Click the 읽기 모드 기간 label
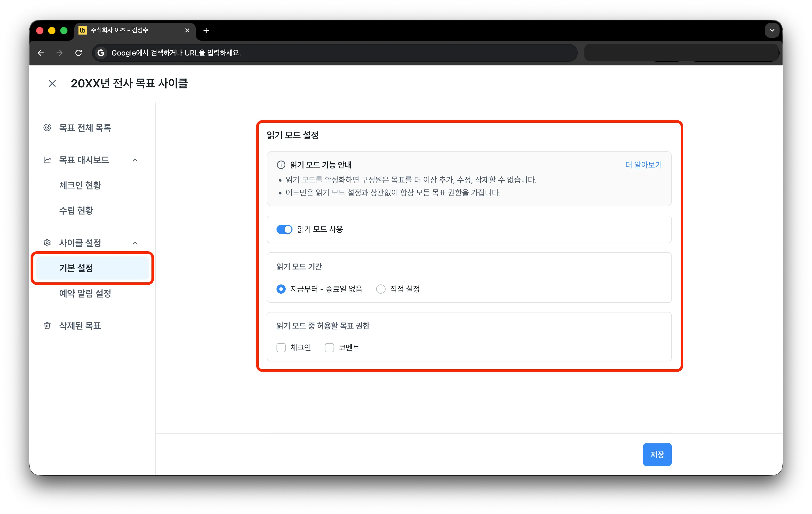This screenshot has width=812, height=514. click(299, 267)
